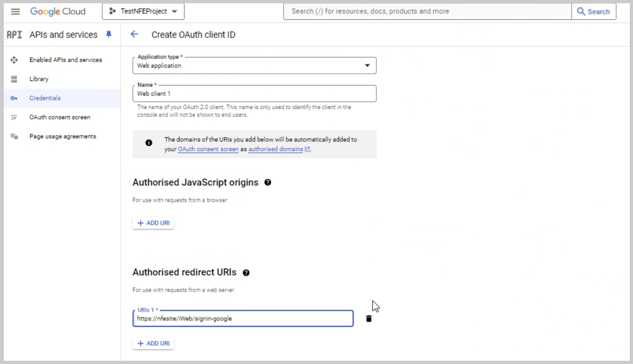Click help icon beside Authorised JavaScript origins
The width and height of the screenshot is (633, 364).
pos(268,183)
